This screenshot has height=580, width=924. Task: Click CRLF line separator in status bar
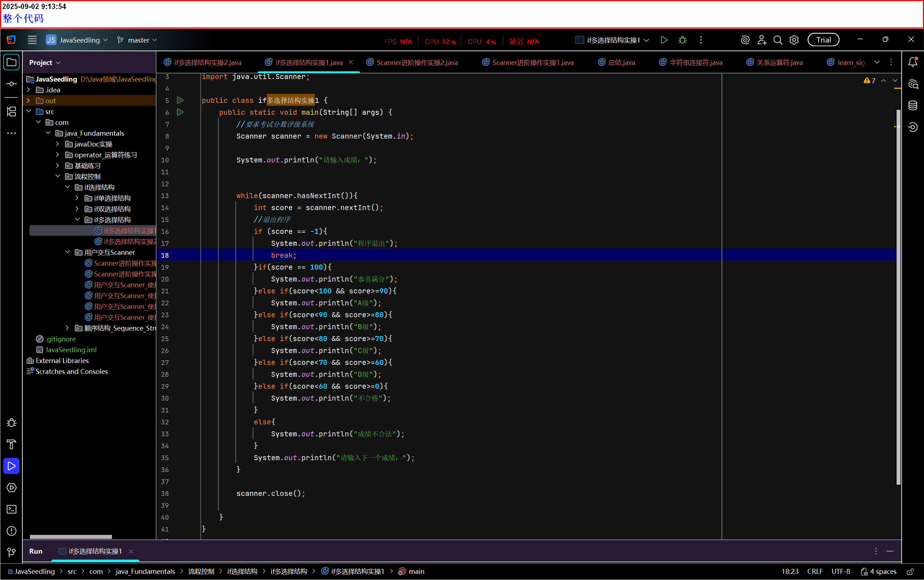(x=815, y=572)
